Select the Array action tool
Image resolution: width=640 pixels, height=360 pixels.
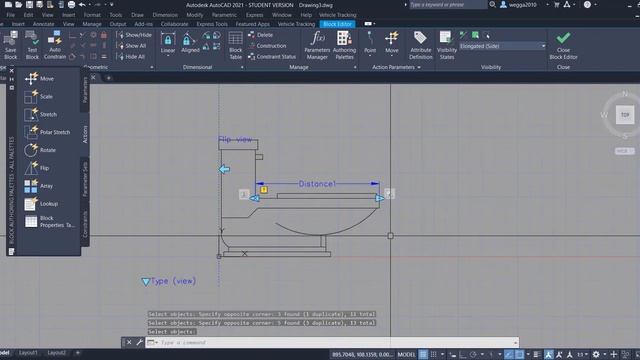click(38, 186)
